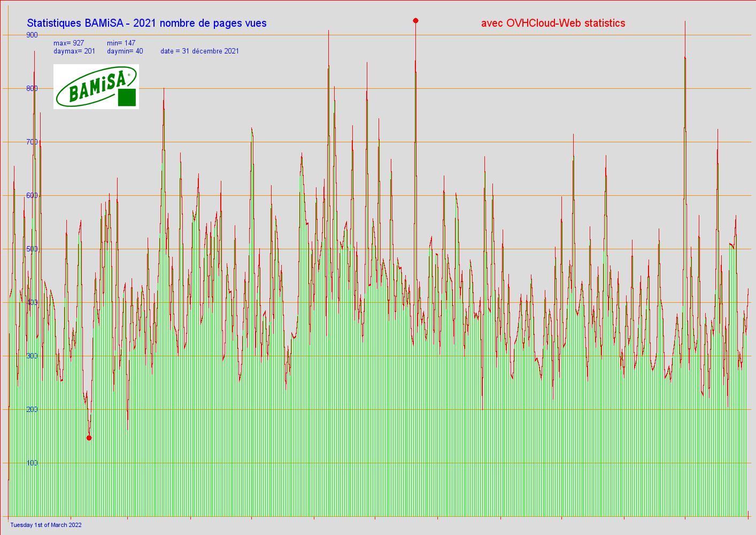This screenshot has width=756, height=535.
Task: Click the 'daymin= 40' label
Action: coord(125,51)
